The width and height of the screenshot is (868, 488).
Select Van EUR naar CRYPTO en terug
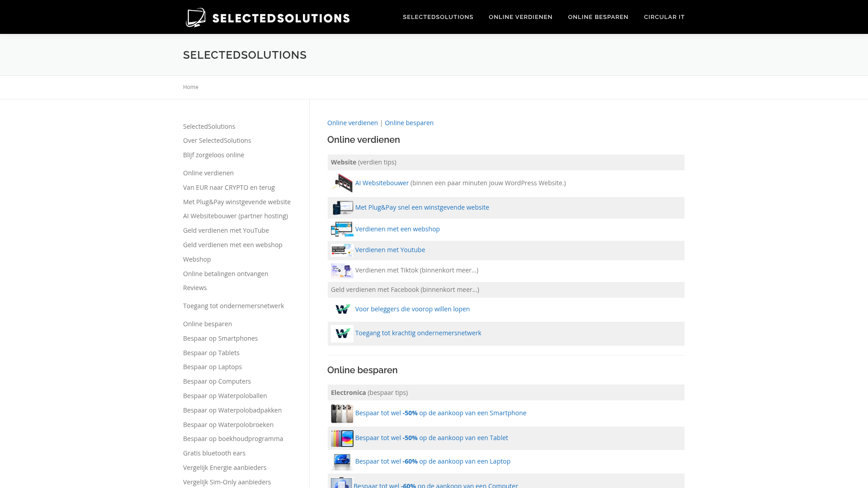(229, 188)
